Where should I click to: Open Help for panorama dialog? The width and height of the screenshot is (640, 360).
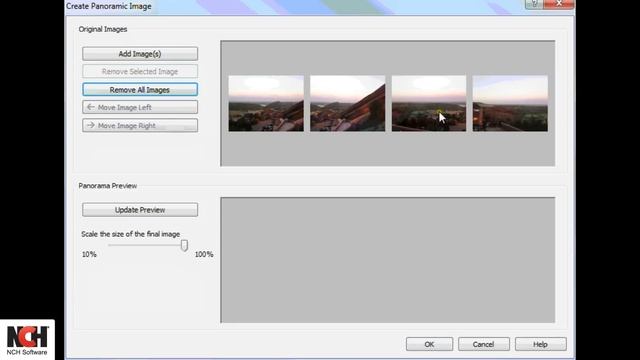coord(540,344)
